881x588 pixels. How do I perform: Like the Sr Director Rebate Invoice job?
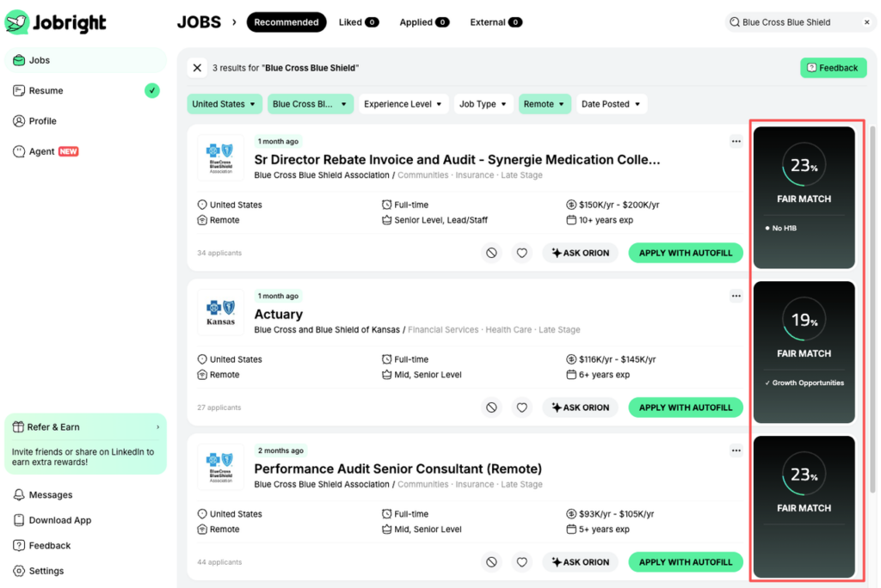pyautogui.click(x=522, y=252)
